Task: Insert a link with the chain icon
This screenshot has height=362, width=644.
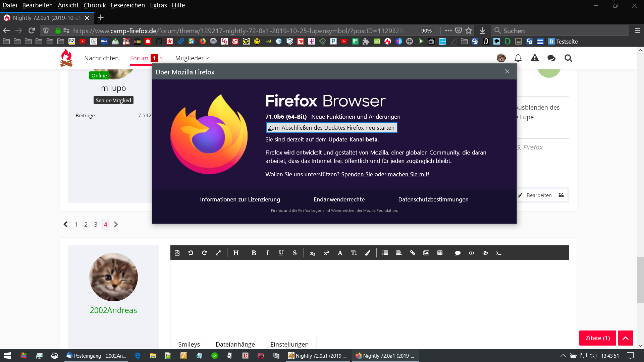Action: [412, 253]
